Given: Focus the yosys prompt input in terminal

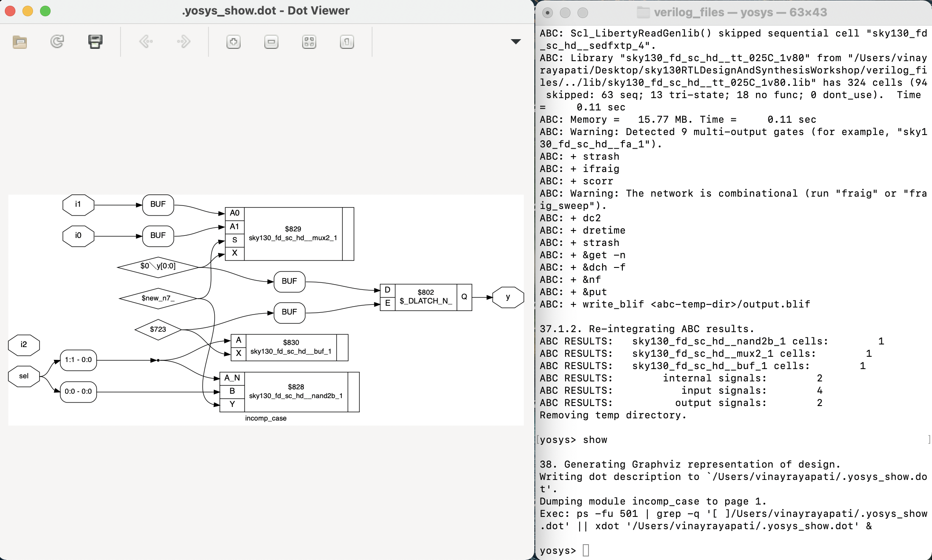Looking at the screenshot, I should [x=585, y=550].
